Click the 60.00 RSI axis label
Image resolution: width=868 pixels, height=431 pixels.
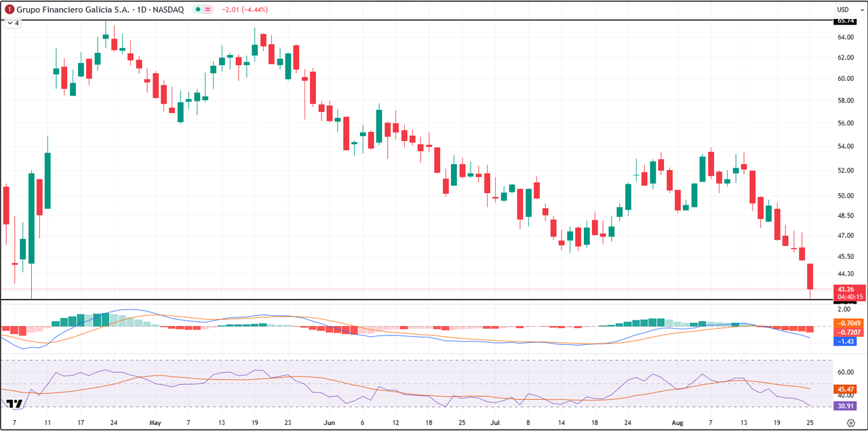(x=845, y=372)
